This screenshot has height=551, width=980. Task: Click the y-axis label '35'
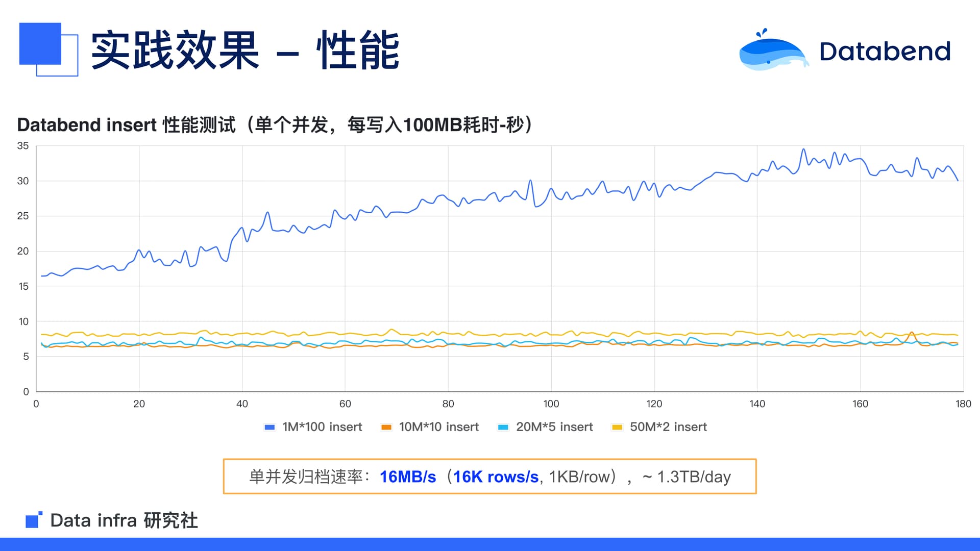[x=23, y=146]
